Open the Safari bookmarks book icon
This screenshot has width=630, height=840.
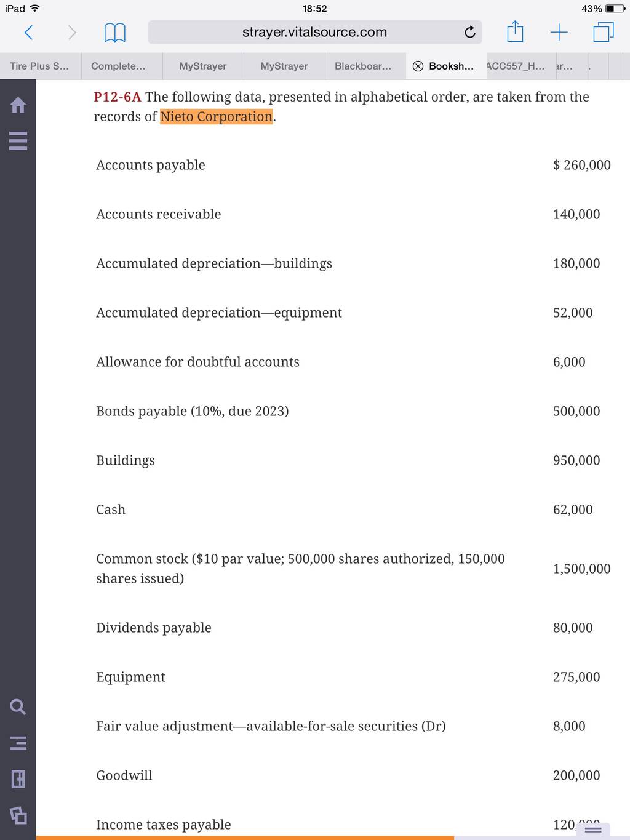[115, 33]
